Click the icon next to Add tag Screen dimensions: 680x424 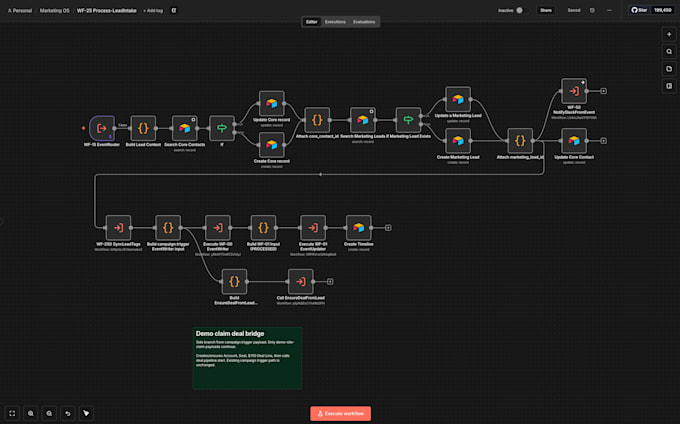pos(174,10)
